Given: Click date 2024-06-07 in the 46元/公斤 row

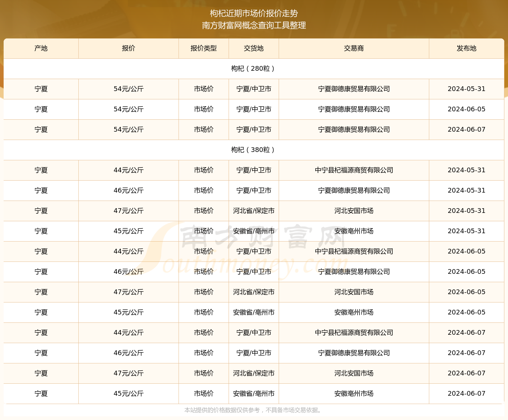Looking at the screenshot, I should [x=466, y=353].
